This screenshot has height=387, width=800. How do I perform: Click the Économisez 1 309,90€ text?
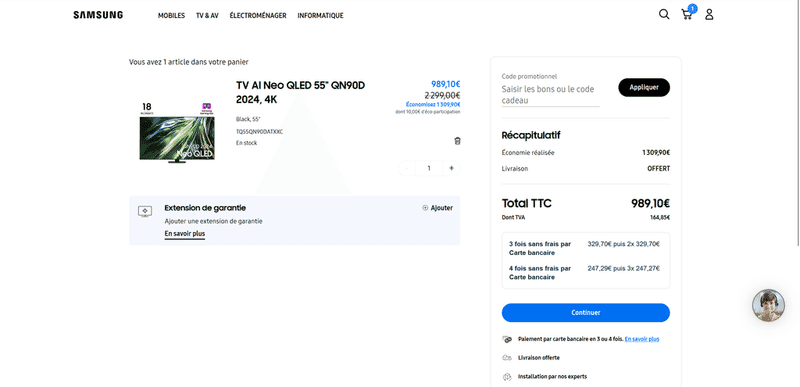[433, 104]
